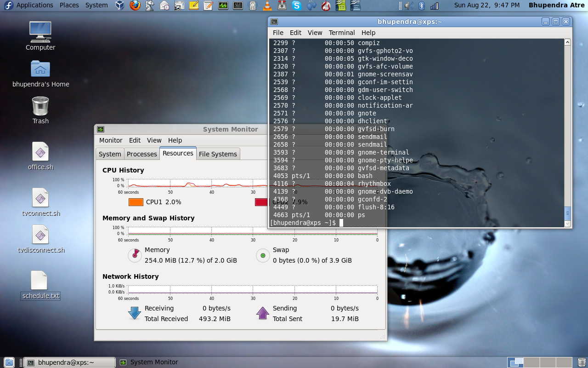The image size is (588, 368).
Task: Launch VirtualBox from the top panel
Action: [120, 6]
